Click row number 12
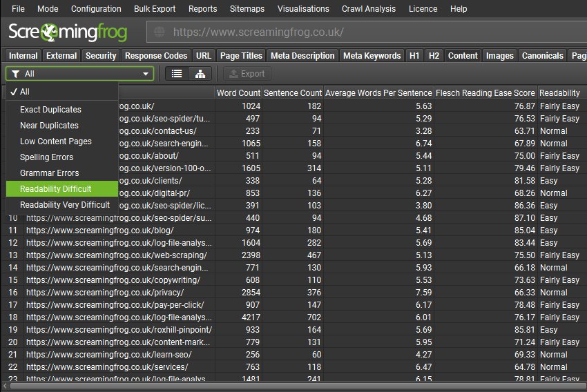587x392 pixels. 13,243
